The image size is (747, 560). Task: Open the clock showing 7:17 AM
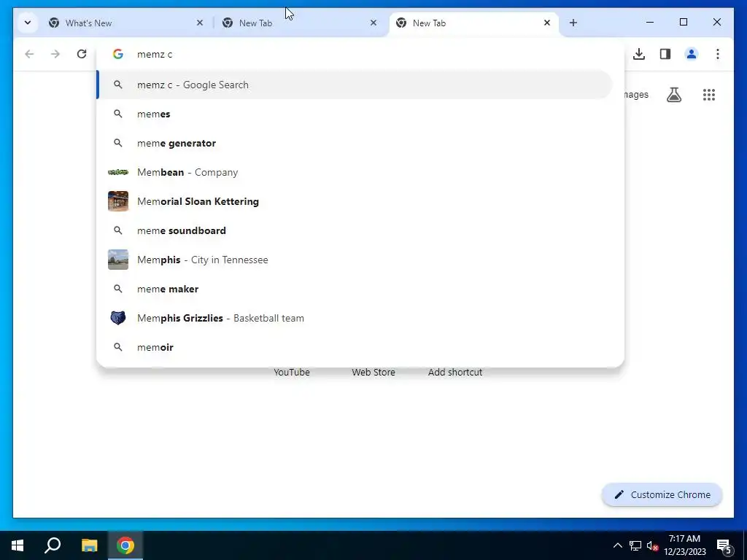coord(684,545)
